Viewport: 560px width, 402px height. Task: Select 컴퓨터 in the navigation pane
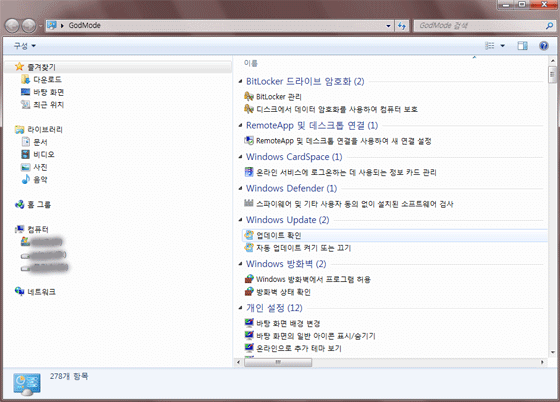(38, 229)
